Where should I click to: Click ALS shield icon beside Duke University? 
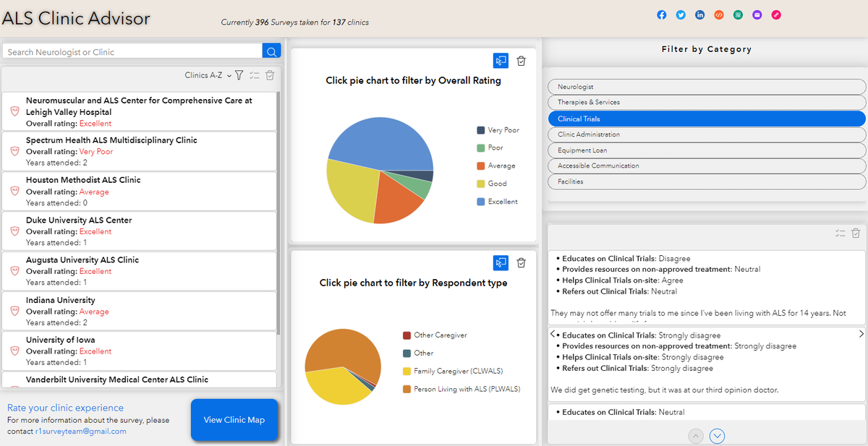pyautogui.click(x=14, y=231)
